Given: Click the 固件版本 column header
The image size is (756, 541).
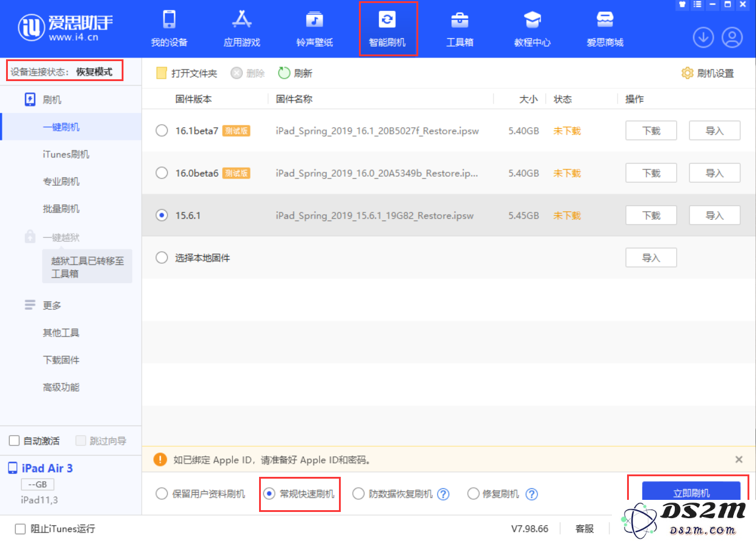Looking at the screenshot, I should point(194,99).
